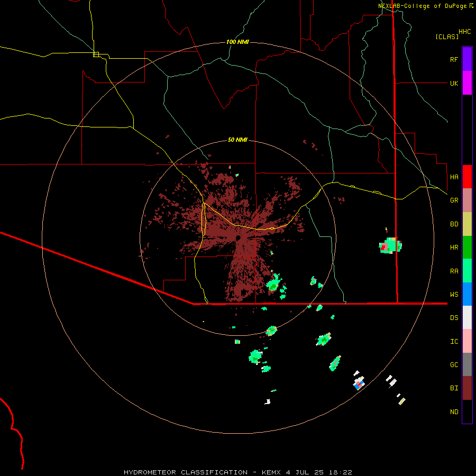Click the bright green RA legend swatch
The width and height of the screenshot is (476, 476).
pos(467,271)
